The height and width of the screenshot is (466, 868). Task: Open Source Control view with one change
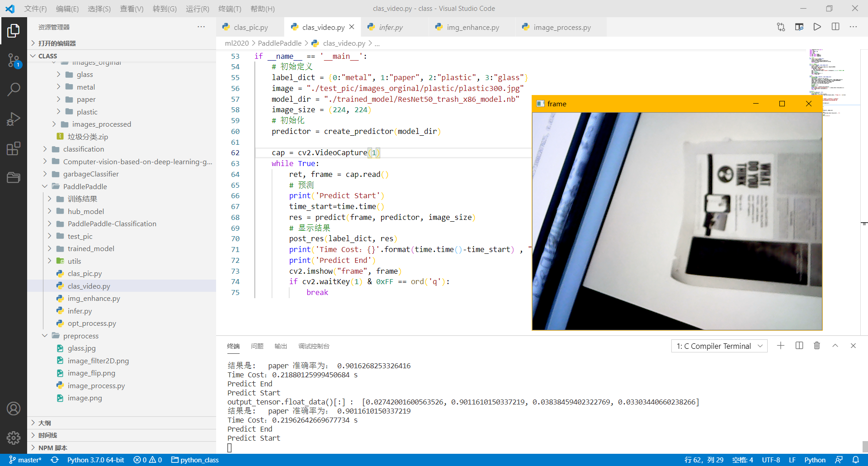[14, 60]
